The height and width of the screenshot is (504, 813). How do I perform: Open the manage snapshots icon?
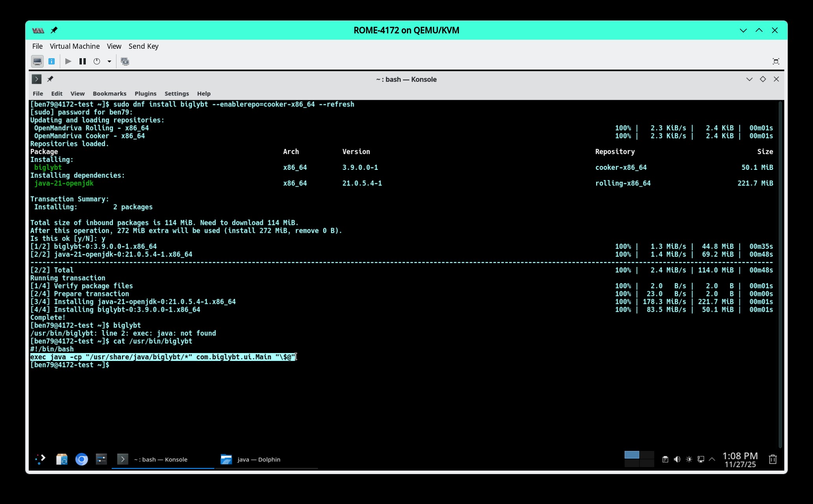tap(125, 61)
